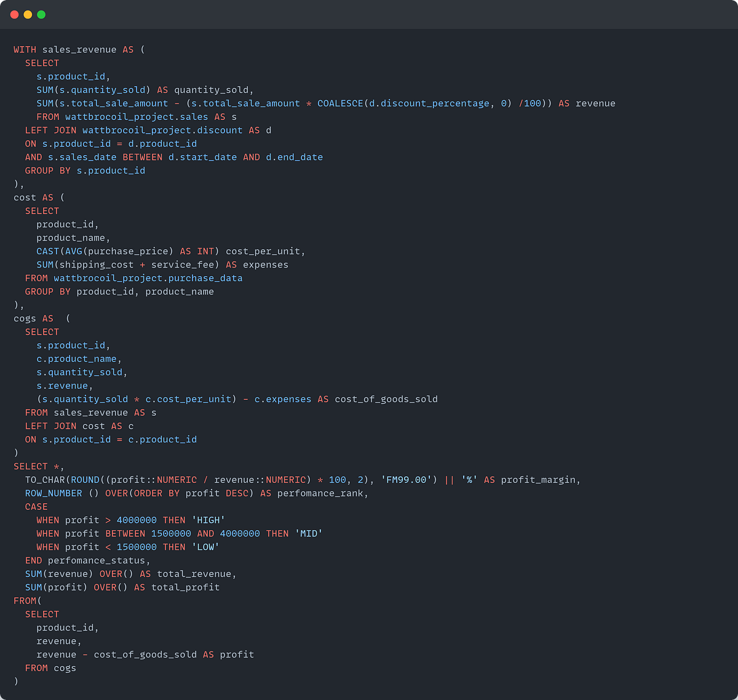Image resolution: width=738 pixels, height=700 pixels.
Task: Click the green full-screen traffic-light button
Action: 41,14
